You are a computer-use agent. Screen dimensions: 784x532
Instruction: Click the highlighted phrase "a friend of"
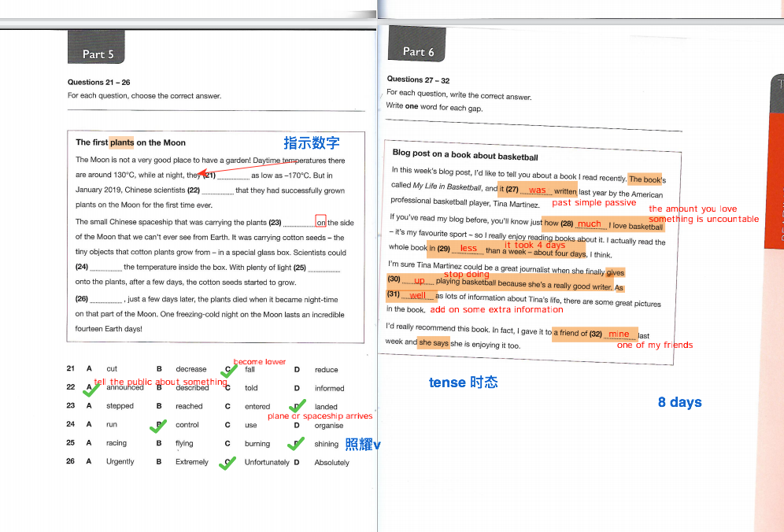570,333
